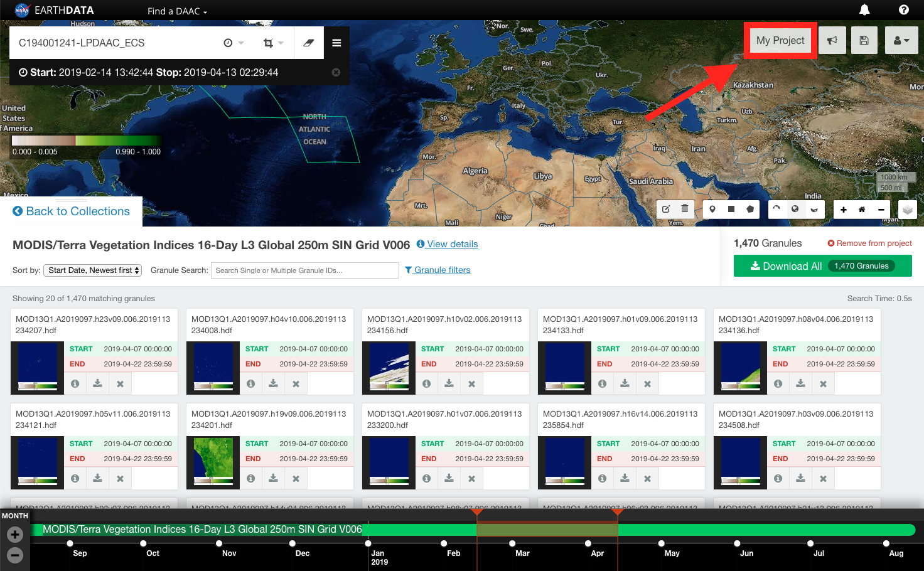Screen dimensions: 924x571
Task: Select the polygon drawing tool
Action: (750, 209)
